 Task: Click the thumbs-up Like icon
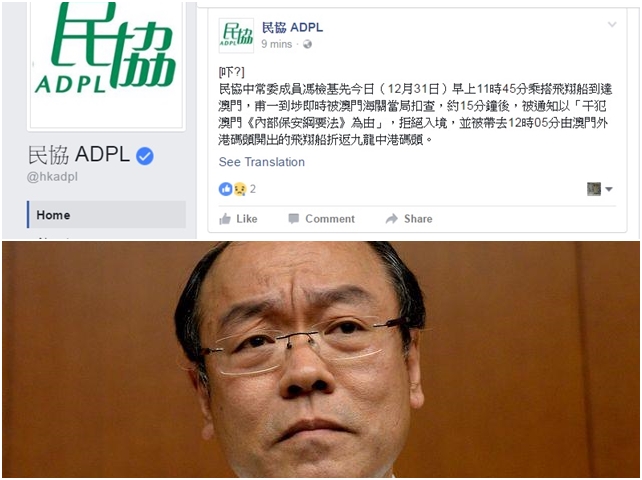[225, 219]
